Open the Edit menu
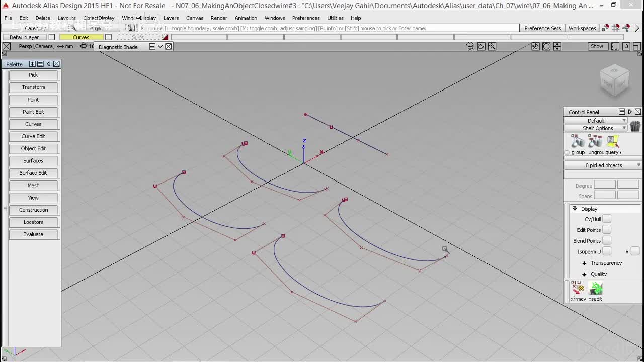 [24, 18]
